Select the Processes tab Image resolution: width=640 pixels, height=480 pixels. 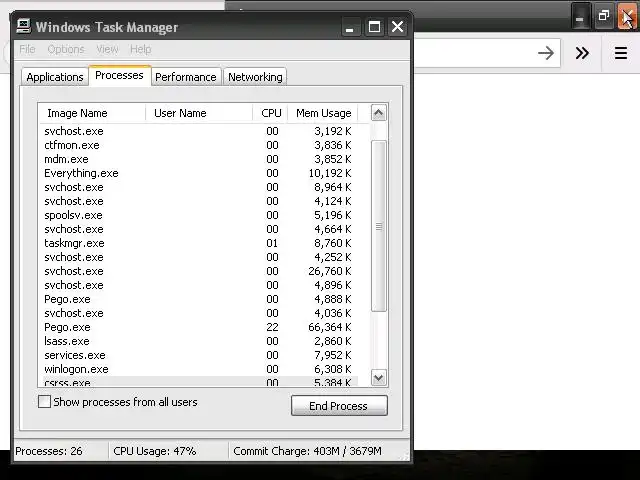coord(119,76)
